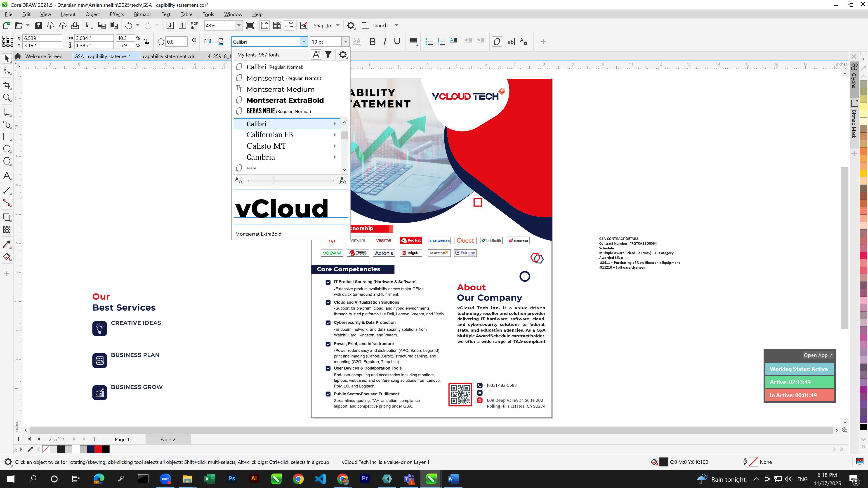Open the zoom level dropdown

[238, 25]
